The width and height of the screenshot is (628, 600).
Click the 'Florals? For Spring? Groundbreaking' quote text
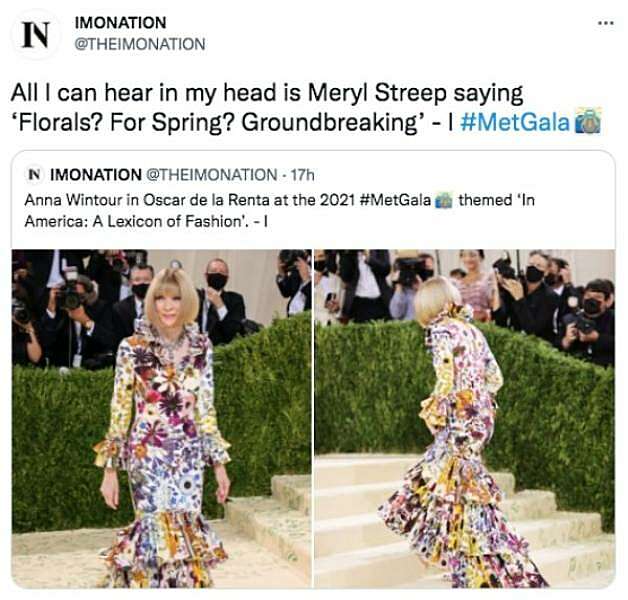[220, 121]
